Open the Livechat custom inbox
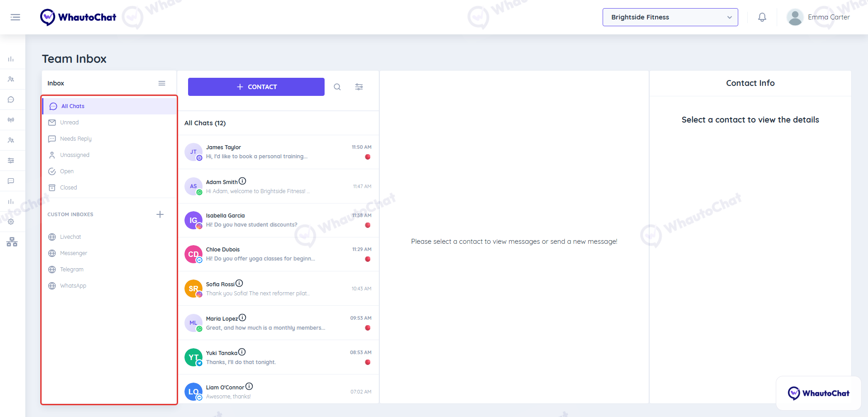868x417 pixels. [x=109, y=237]
